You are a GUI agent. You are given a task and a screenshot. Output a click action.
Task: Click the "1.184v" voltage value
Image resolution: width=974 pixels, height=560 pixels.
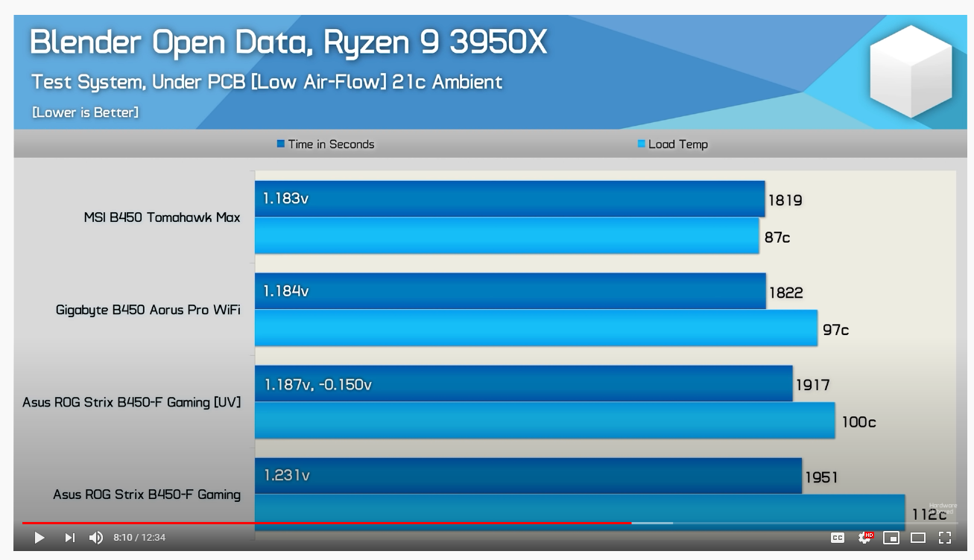pos(286,291)
